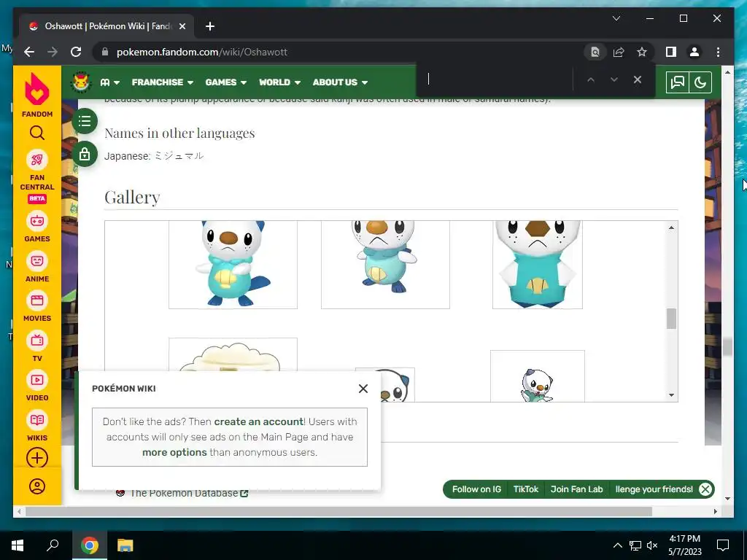
Task: Expand the Explore dropdown menu
Action: click(110, 82)
